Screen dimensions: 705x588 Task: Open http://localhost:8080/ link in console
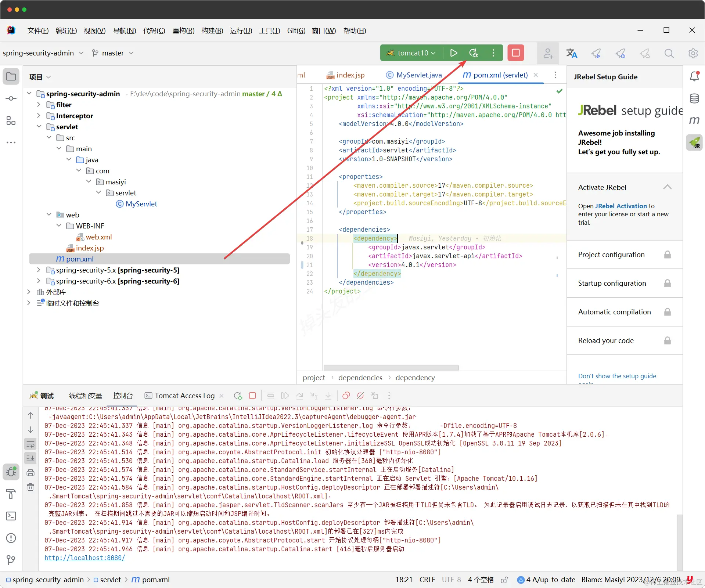(x=84, y=558)
